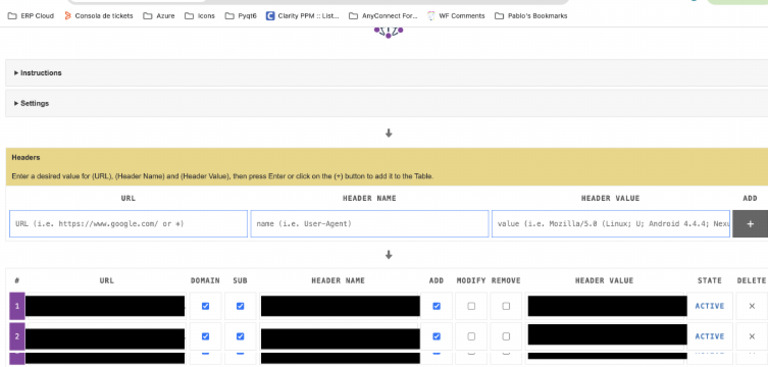
Task: Delete row 2 with the X icon
Action: click(x=752, y=337)
